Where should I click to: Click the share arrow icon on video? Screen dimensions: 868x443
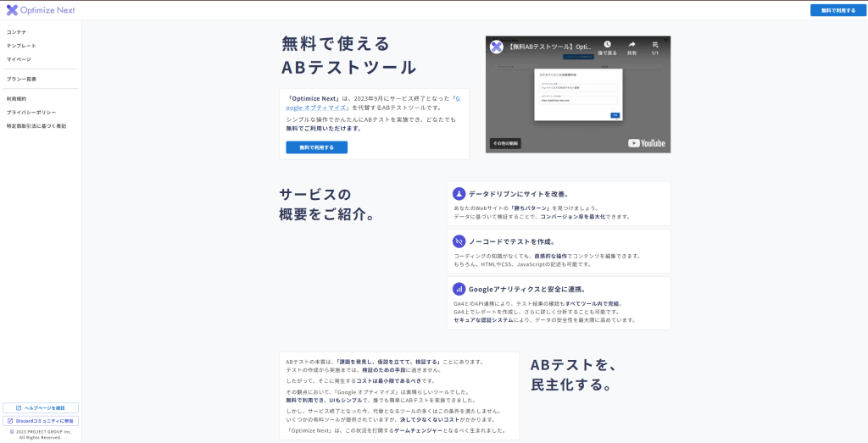pyautogui.click(x=632, y=44)
